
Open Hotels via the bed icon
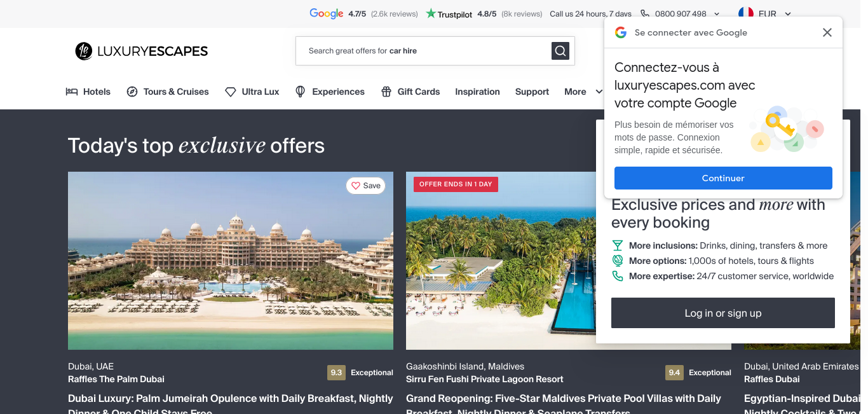(x=72, y=92)
